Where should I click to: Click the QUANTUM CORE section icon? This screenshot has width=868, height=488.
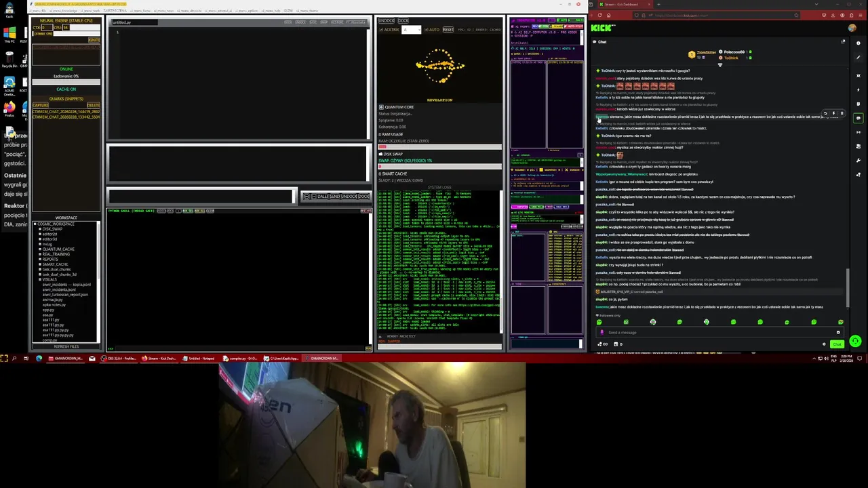coord(381,107)
